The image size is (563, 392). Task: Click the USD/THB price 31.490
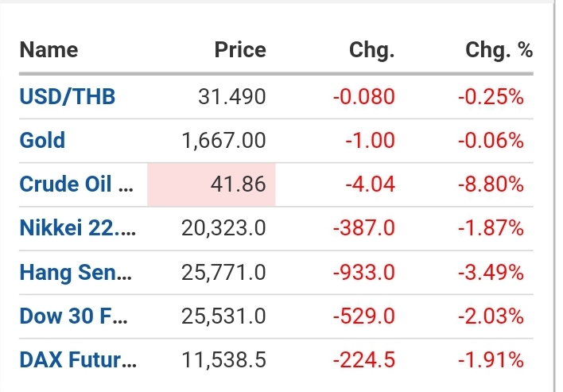pyautogui.click(x=231, y=97)
